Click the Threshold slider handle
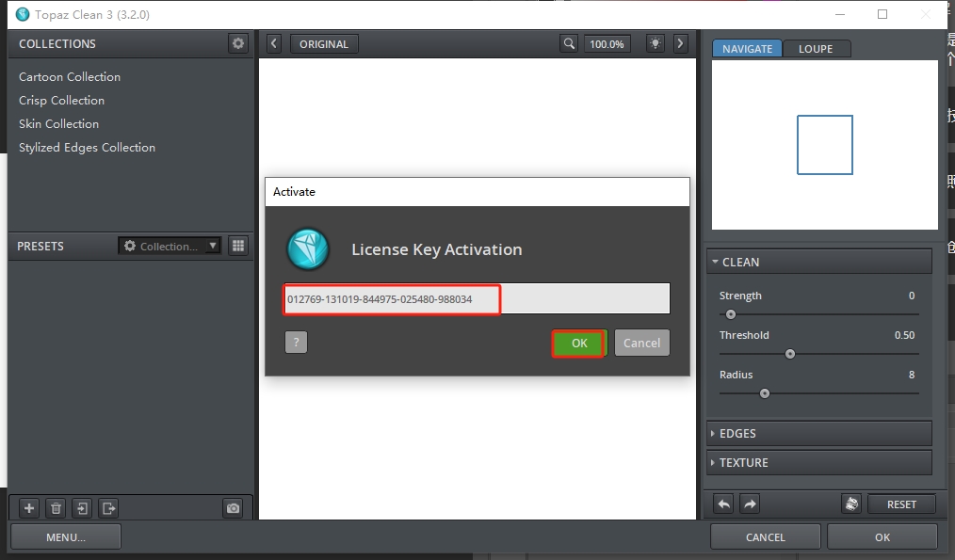The image size is (955, 560). click(790, 354)
